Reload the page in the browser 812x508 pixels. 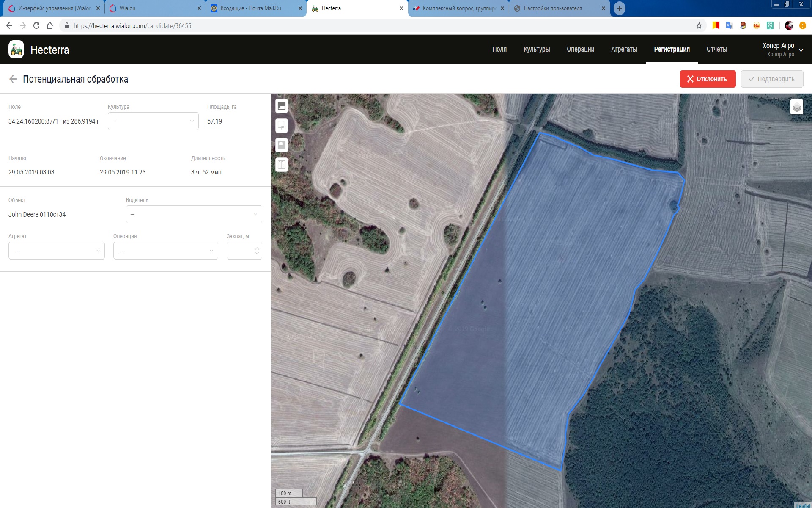click(36, 25)
